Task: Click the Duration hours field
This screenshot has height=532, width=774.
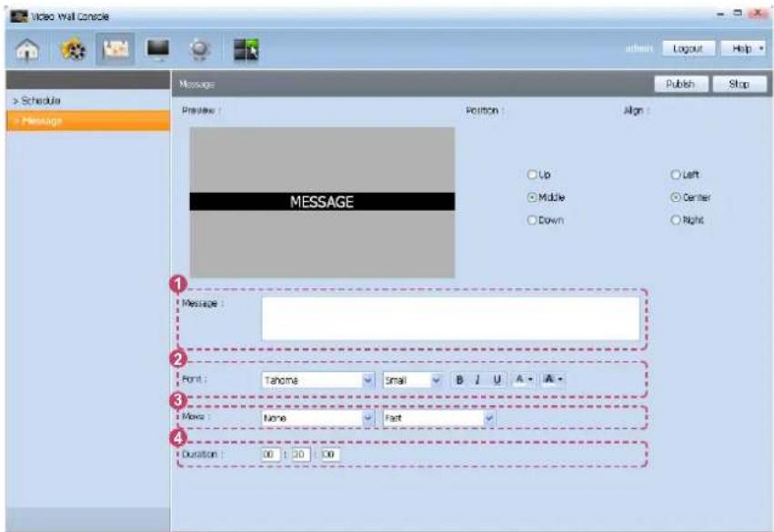Action: [x=270, y=454]
